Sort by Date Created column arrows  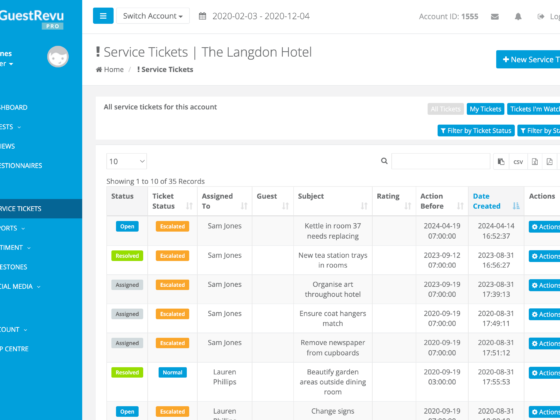point(516,206)
